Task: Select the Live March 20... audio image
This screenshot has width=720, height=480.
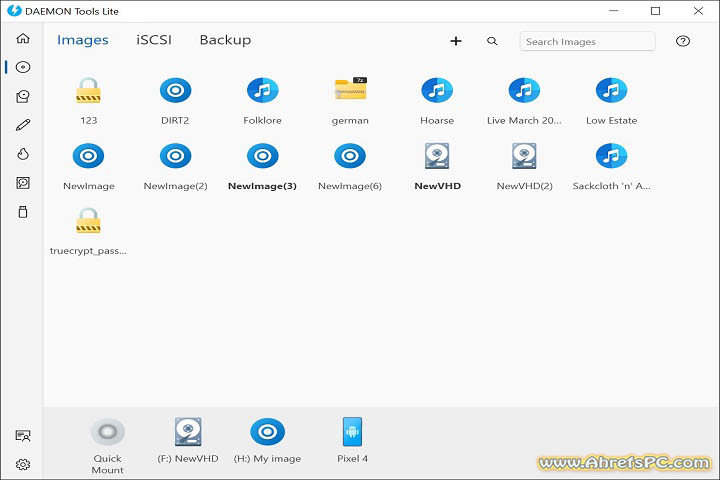Action: (x=524, y=90)
